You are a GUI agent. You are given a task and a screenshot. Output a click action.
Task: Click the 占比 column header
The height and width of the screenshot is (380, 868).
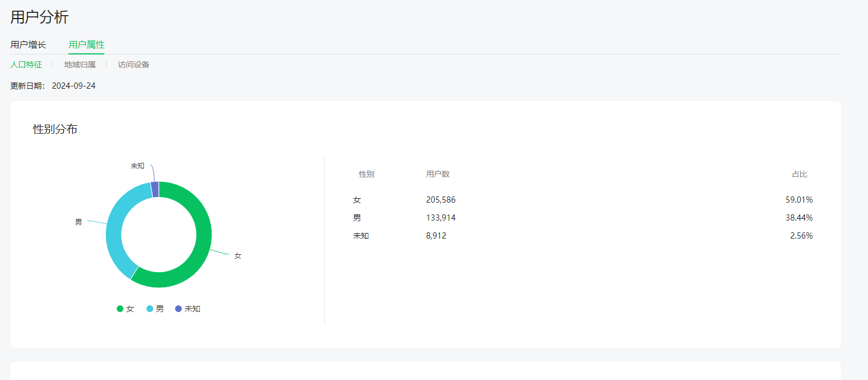(x=800, y=175)
